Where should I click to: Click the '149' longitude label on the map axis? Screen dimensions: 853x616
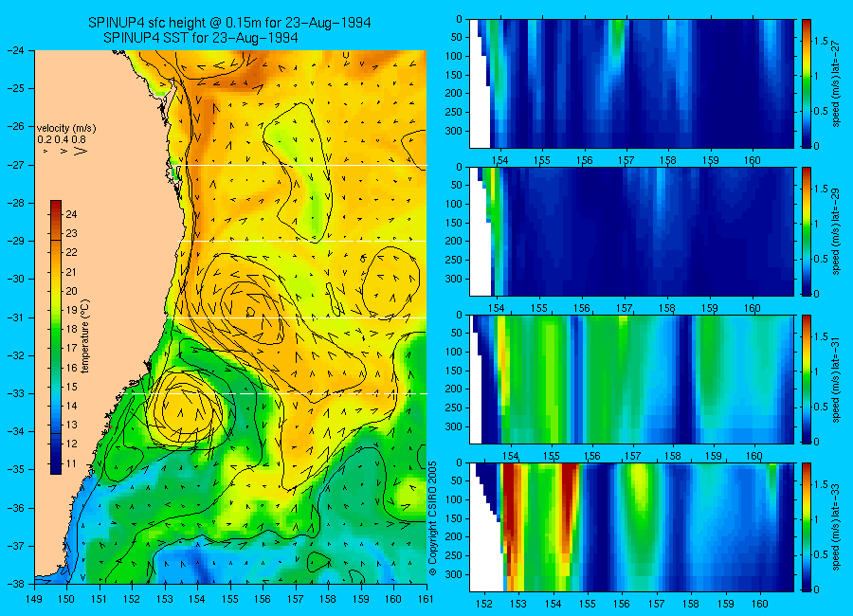34,599
